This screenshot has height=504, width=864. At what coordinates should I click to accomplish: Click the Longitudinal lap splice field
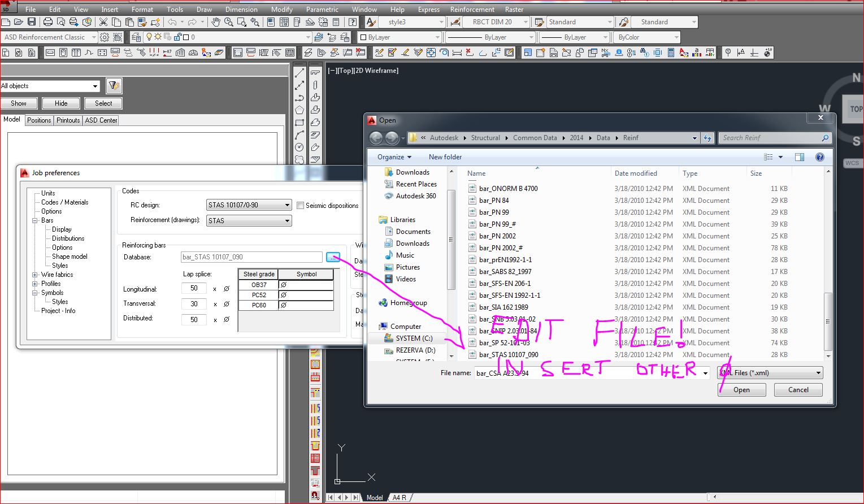194,289
